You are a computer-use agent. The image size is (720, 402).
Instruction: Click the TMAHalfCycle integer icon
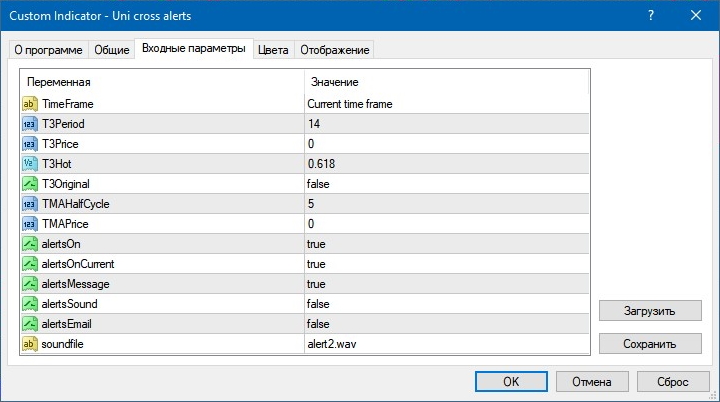29,204
